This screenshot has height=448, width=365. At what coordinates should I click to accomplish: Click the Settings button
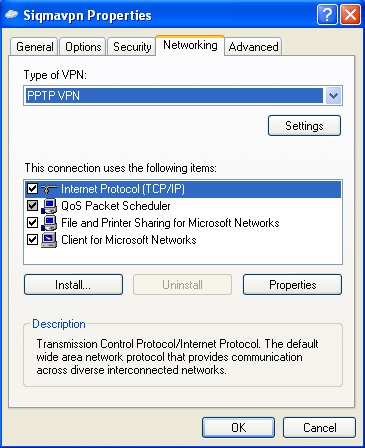(304, 126)
